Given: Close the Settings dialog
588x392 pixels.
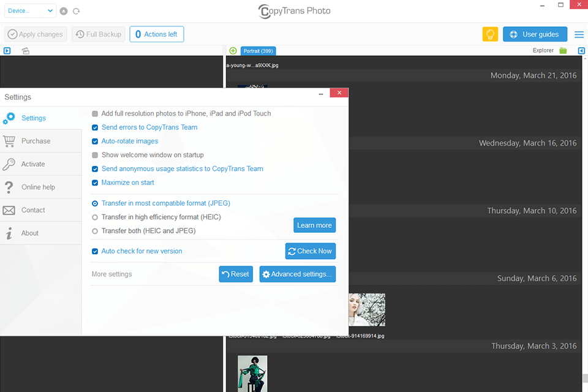Looking at the screenshot, I should pos(339,92).
